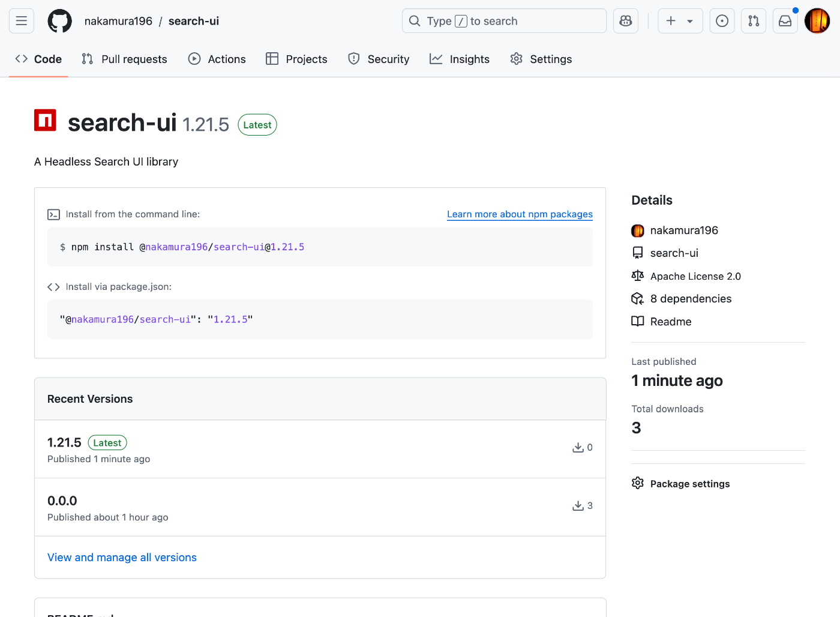Click nakamura196 avatar in Details
Viewport: 840px width, 617px height.
[638, 230]
